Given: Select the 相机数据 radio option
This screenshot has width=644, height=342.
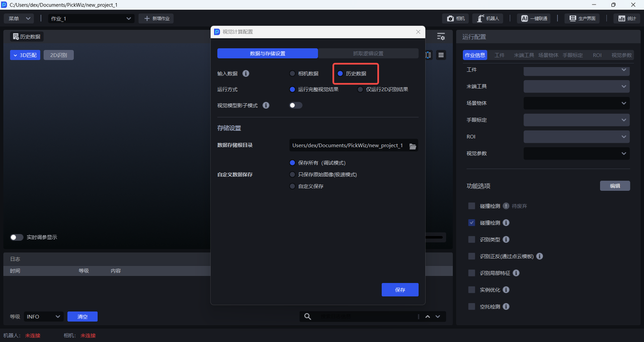Looking at the screenshot, I should click(292, 73).
